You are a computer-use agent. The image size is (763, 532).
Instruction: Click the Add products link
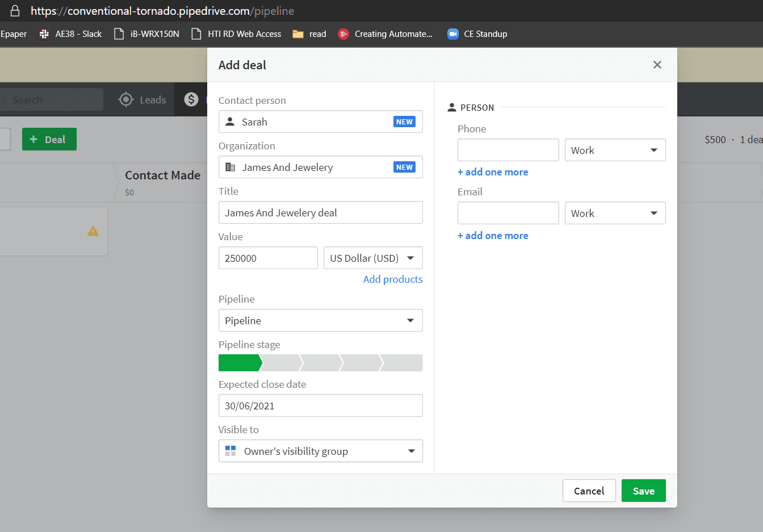pos(393,279)
